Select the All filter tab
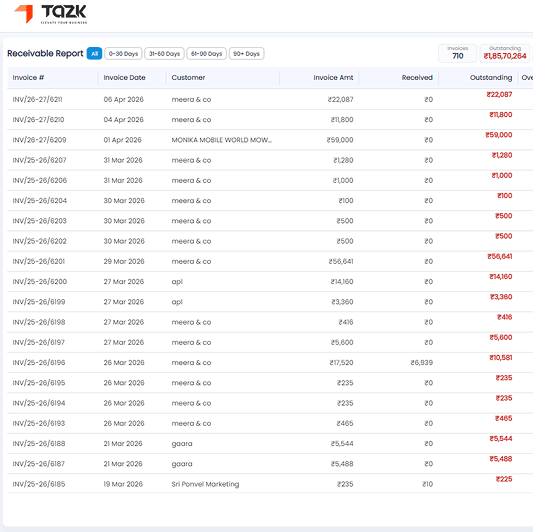The image size is (533, 532). coord(94,54)
